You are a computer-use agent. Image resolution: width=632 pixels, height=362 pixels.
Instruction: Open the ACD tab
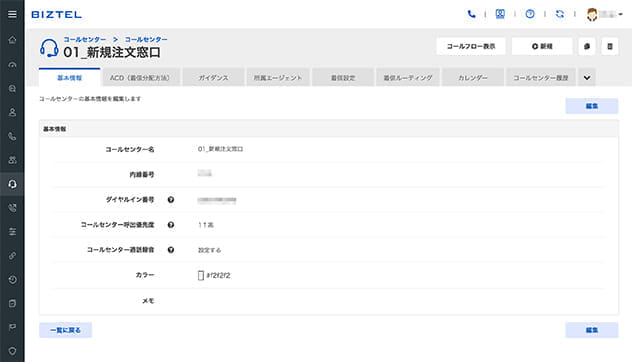click(140, 77)
